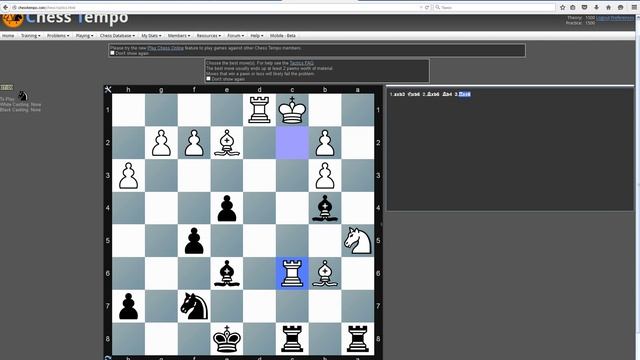The image size is (640, 360).
Task: Select the white pawn on h3
Action: (x=129, y=175)
